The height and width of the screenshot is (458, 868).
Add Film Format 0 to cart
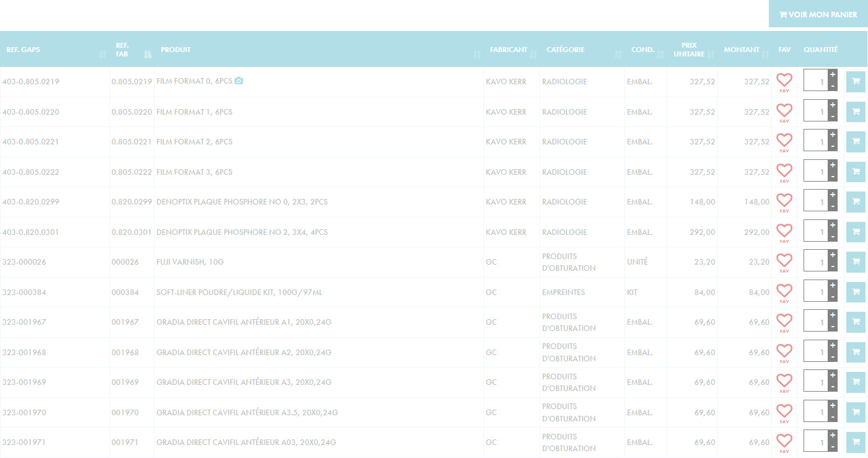pos(856,82)
